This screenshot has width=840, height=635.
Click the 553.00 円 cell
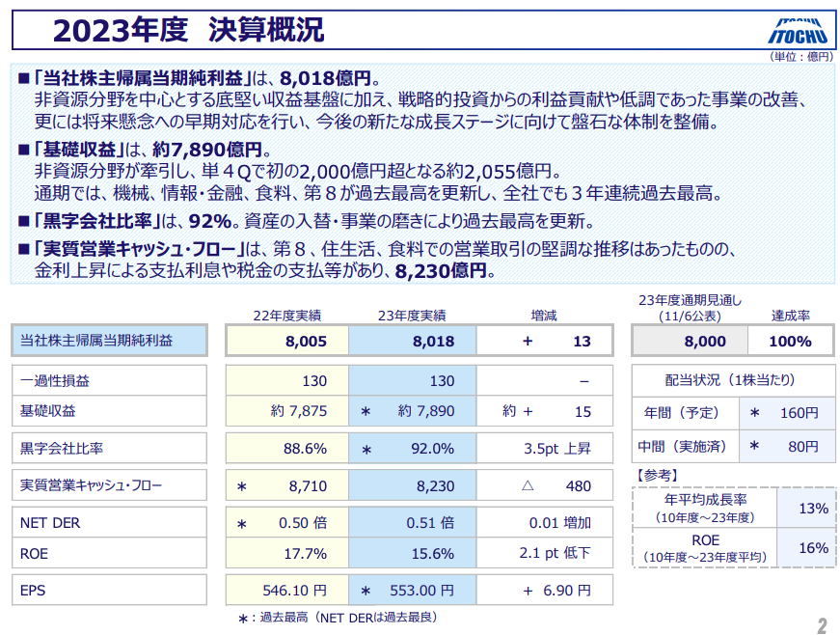coord(413,590)
